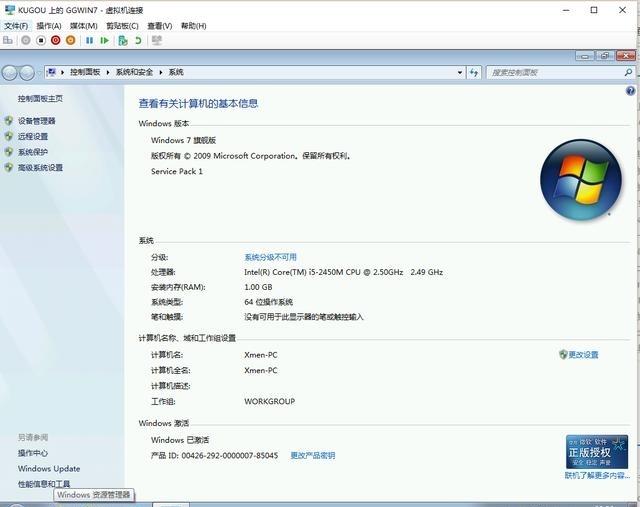The width and height of the screenshot is (640, 507).
Task: Expand the arrow after 系统和安全 in breadcrumb
Action: click(x=162, y=72)
